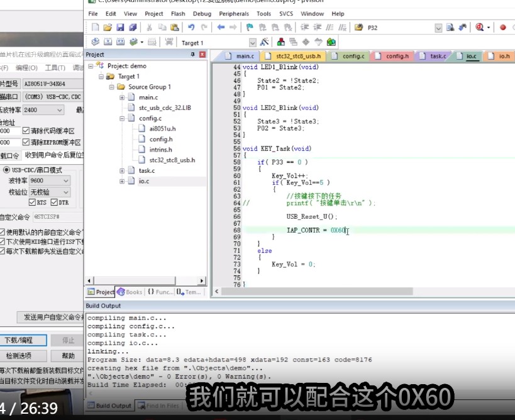Click the Build target icon

(108, 41)
